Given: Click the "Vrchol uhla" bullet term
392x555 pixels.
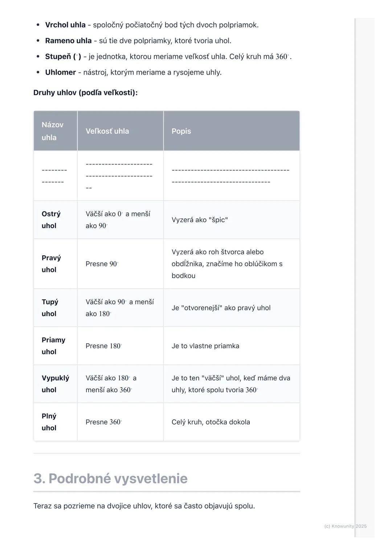Looking at the screenshot, I should coord(65,25).
